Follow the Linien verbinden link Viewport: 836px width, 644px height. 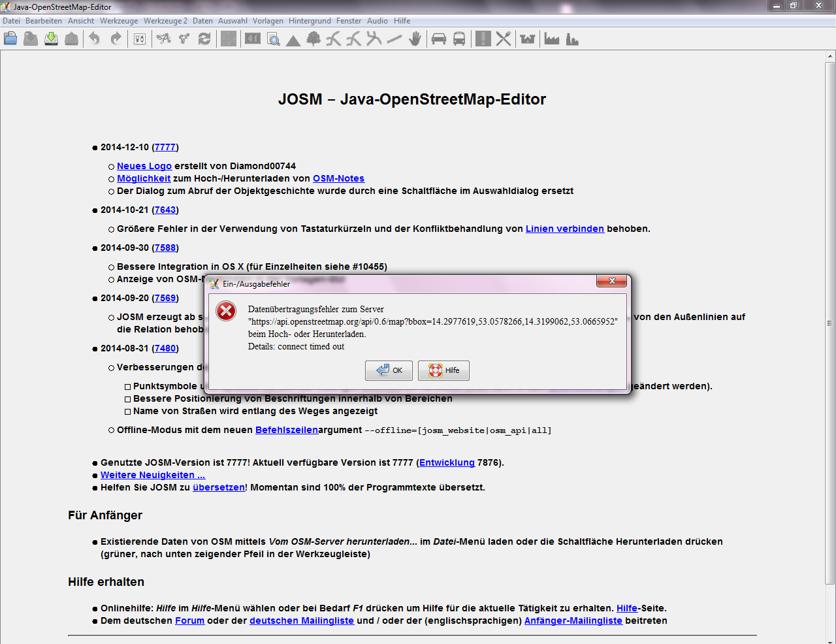[x=565, y=229]
